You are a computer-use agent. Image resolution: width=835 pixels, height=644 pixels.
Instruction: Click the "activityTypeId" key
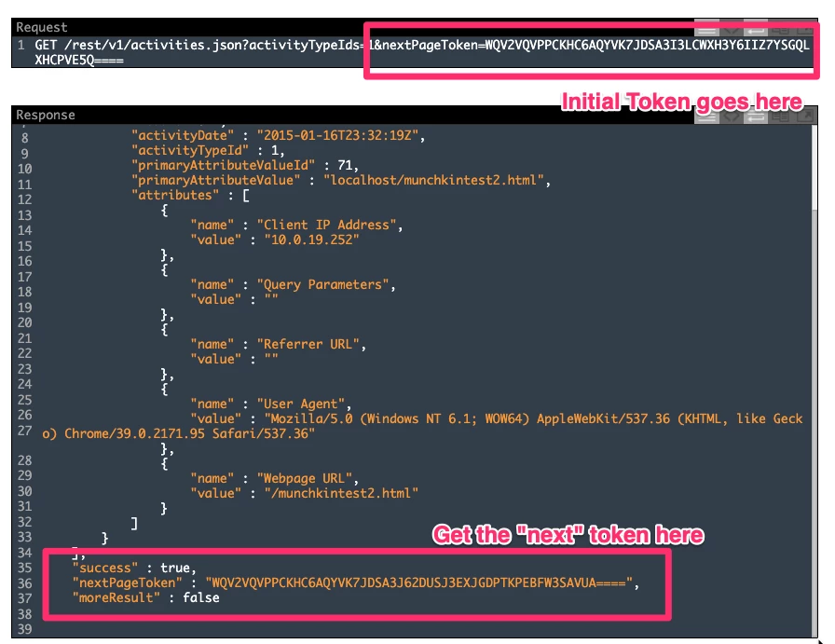click(190, 150)
